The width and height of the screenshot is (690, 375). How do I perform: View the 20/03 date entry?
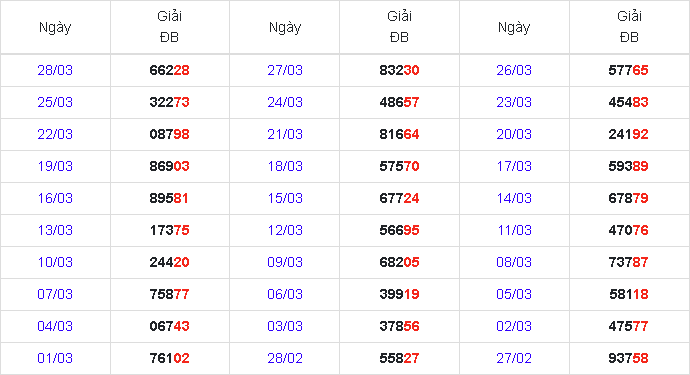coord(514,134)
